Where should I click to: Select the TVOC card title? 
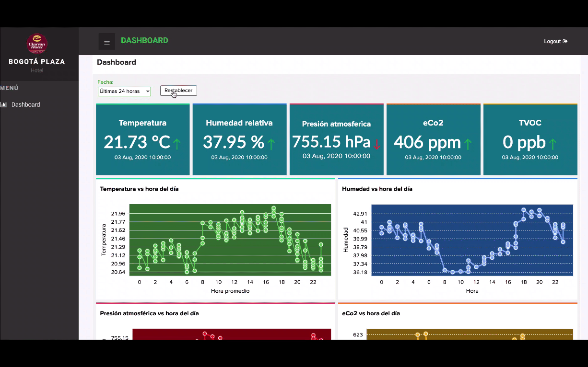[530, 123]
